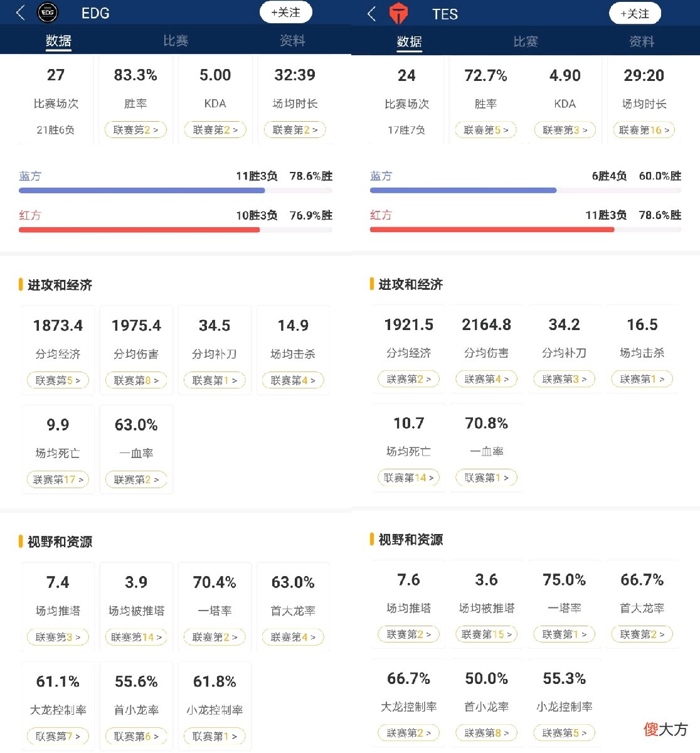Open EDG 首小龙率 rank 联赛第6
Image resolution: width=700 pixels, height=753 pixels.
[x=136, y=736]
